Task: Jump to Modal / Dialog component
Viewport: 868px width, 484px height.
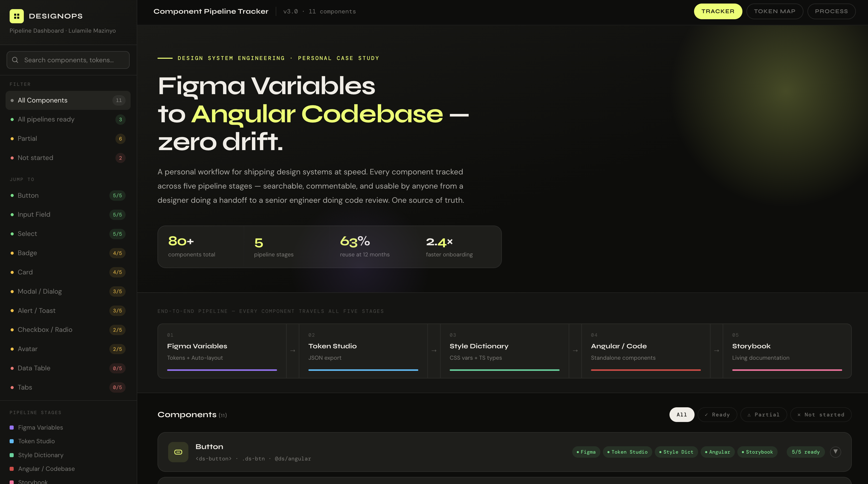Action: 68,292
